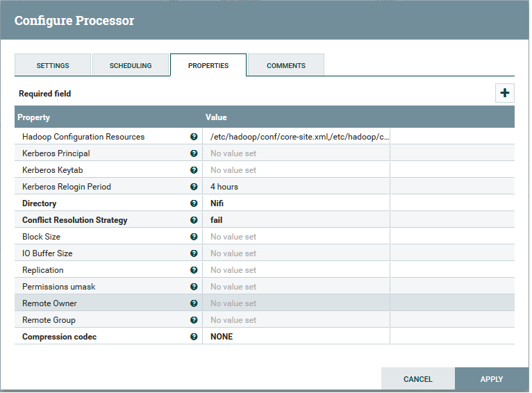Open Compression codec value 'NONE'
This screenshot has height=393, width=532.
(295, 337)
